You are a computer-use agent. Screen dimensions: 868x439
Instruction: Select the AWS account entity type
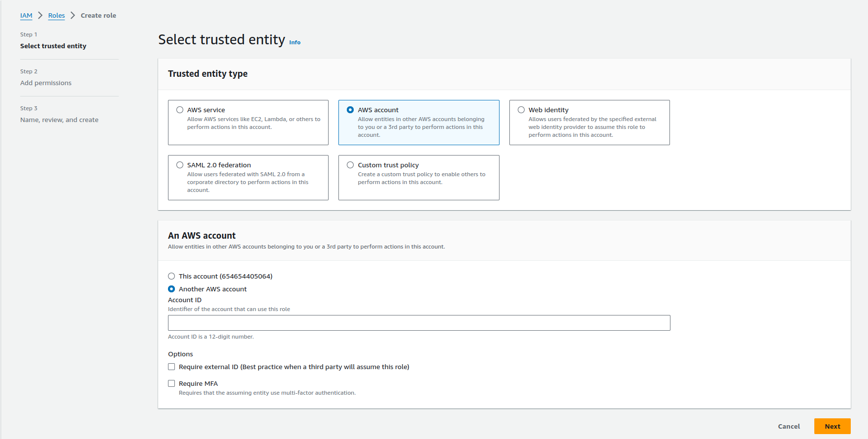pos(350,110)
